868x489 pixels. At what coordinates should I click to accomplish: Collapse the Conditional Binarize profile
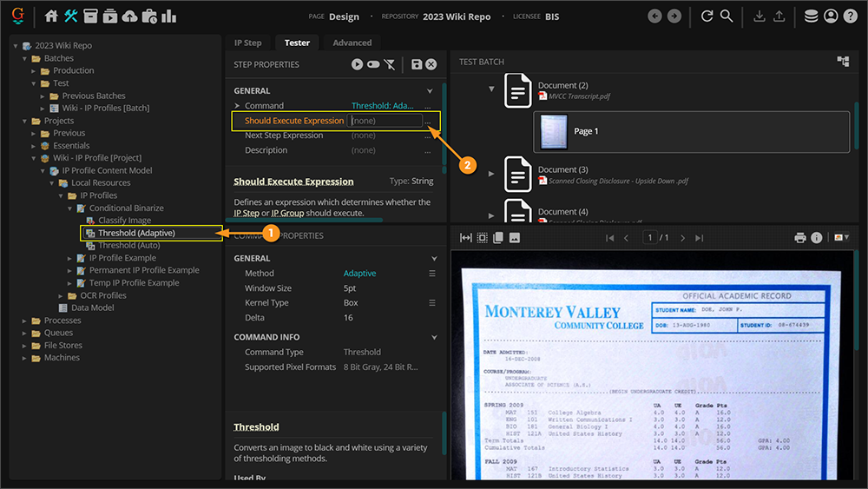(x=69, y=208)
